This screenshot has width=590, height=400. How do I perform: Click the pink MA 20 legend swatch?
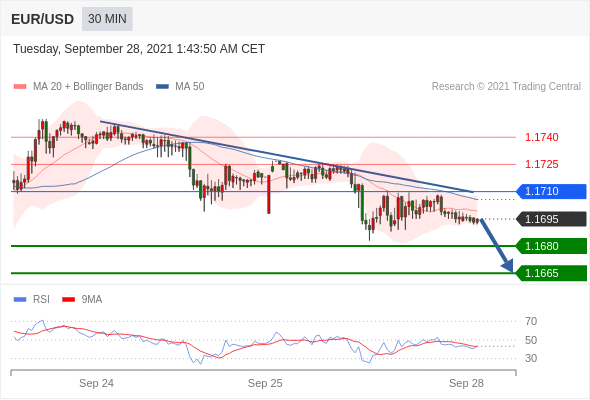point(20,87)
